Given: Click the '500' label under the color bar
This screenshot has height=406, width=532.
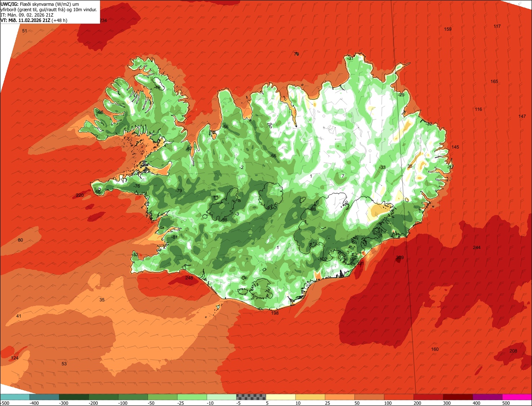Looking at the screenshot, I should click(x=506, y=403).
